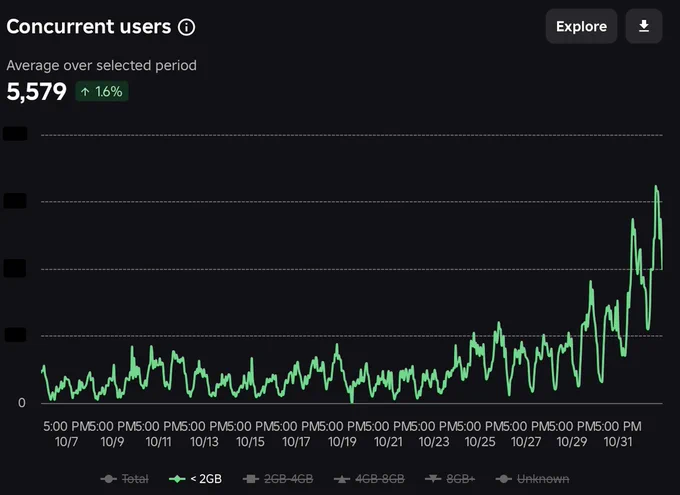Image resolution: width=680 pixels, height=495 pixels.
Task: Enable the 2GB-4GB legend series
Action: point(278,479)
